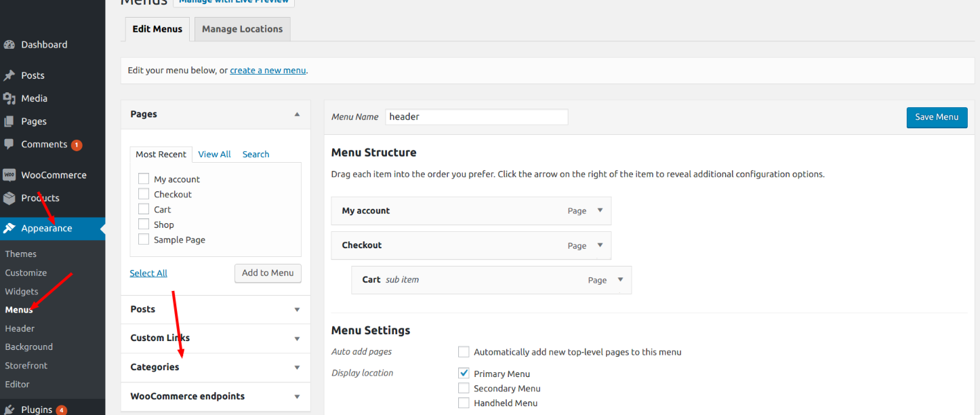
Task: Switch to the Manage Locations tab
Action: (242, 29)
